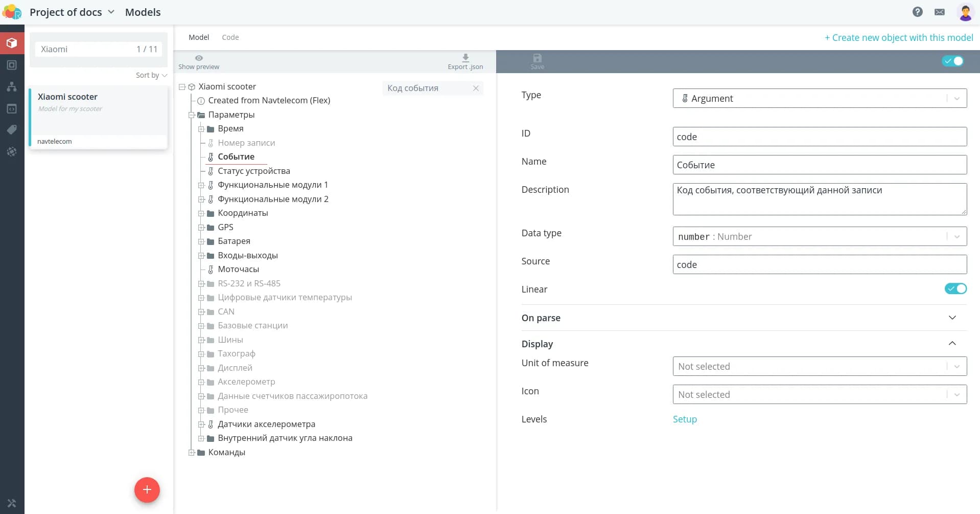Open the messages envelope icon
The image size is (980, 514).
point(939,12)
